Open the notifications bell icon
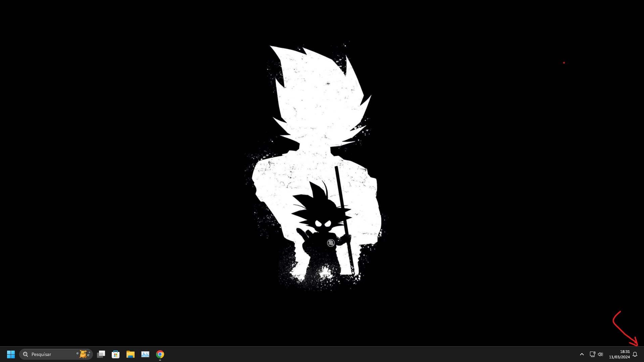This screenshot has width=644, height=362. [x=635, y=354]
